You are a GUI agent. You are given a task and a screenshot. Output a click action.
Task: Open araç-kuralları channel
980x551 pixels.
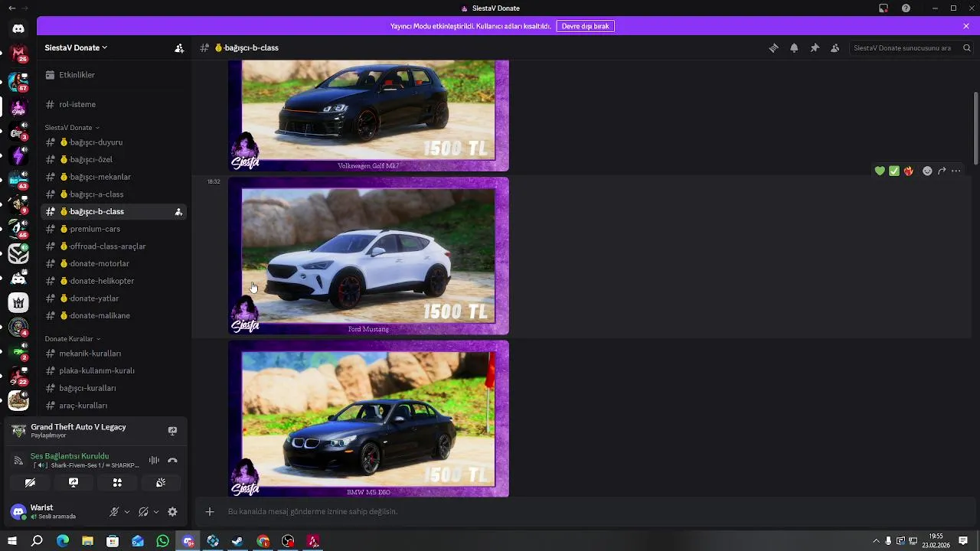click(114, 406)
